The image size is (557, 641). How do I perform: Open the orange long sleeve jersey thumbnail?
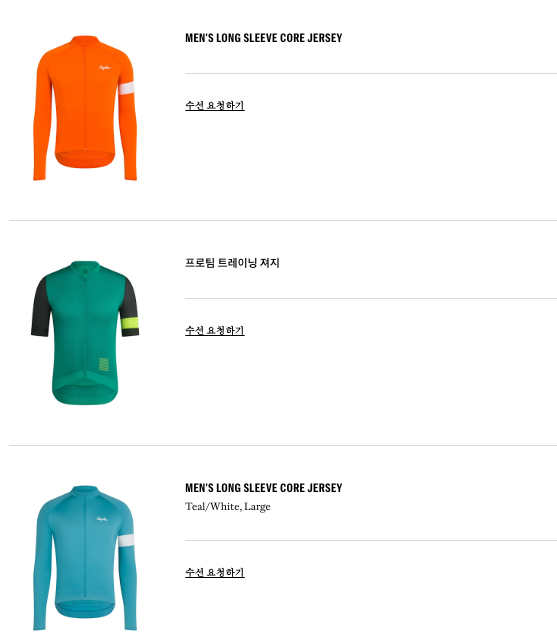85,108
